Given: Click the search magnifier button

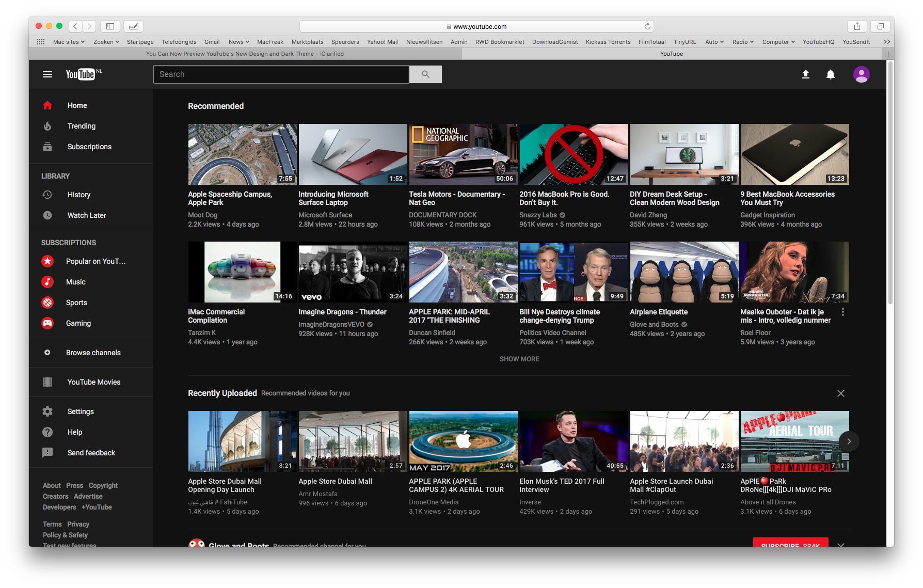Looking at the screenshot, I should [425, 74].
